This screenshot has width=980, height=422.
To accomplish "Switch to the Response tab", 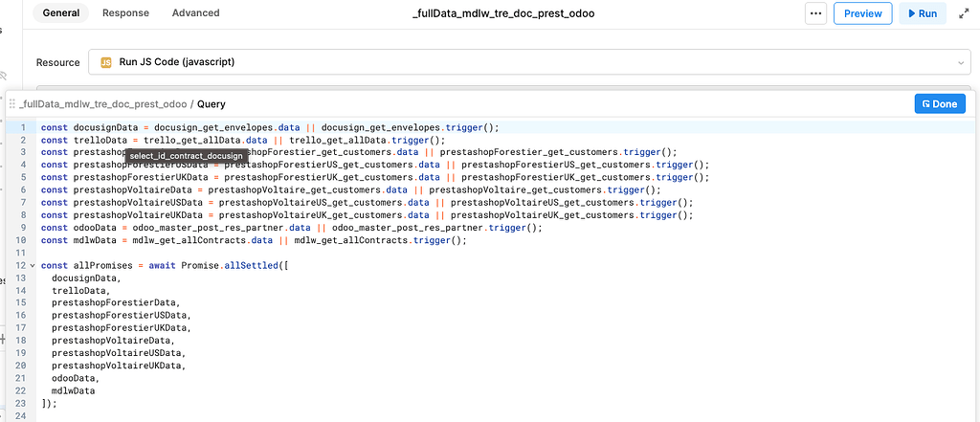I will [124, 13].
